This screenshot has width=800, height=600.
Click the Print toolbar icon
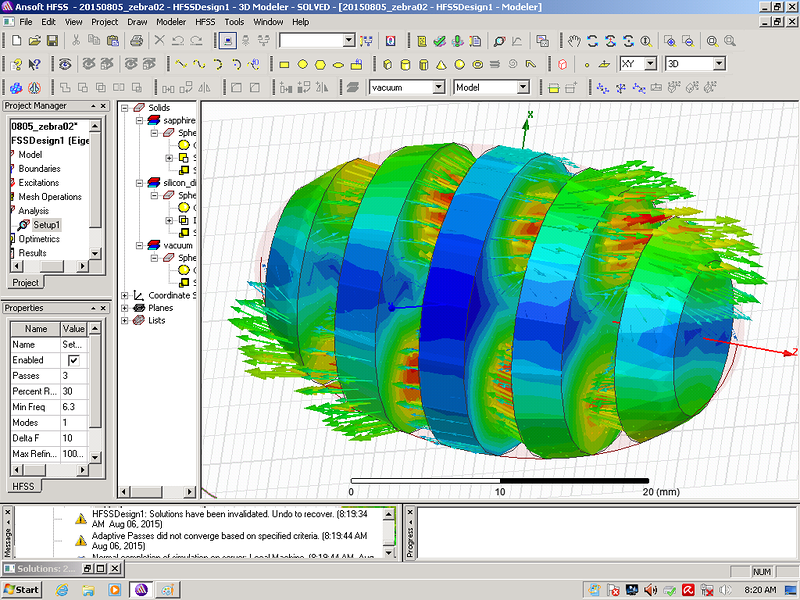136,41
